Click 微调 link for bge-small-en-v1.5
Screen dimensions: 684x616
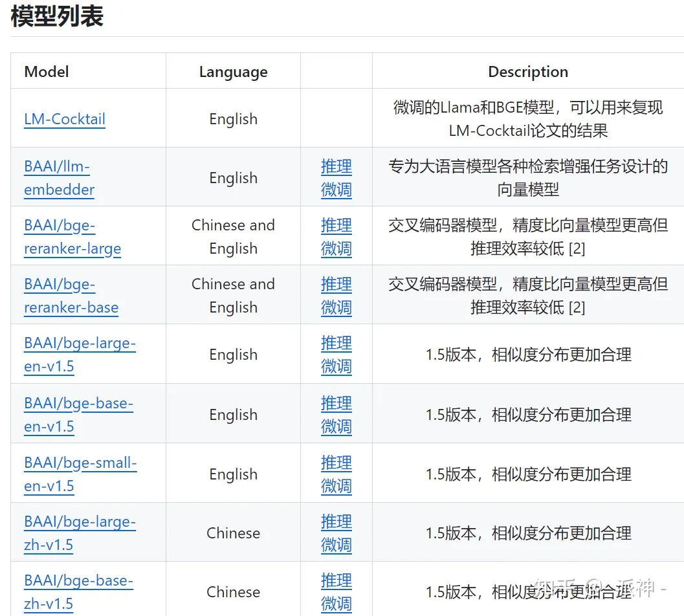336,486
